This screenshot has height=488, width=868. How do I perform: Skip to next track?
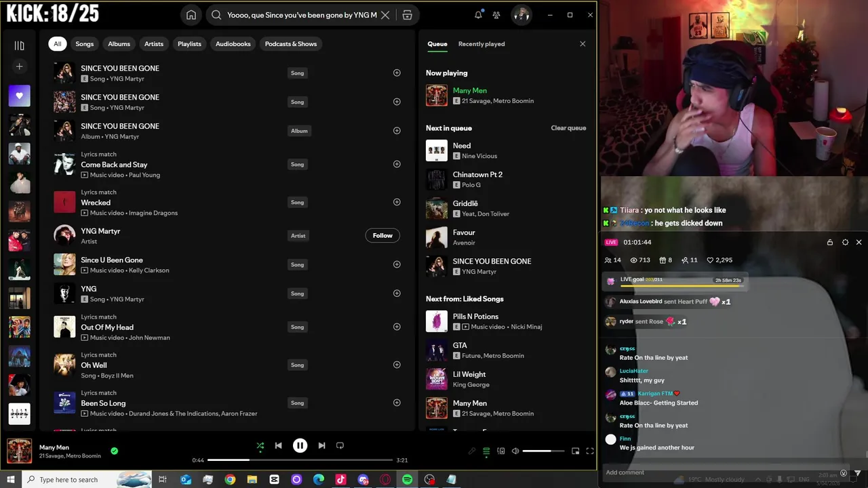pyautogui.click(x=321, y=445)
